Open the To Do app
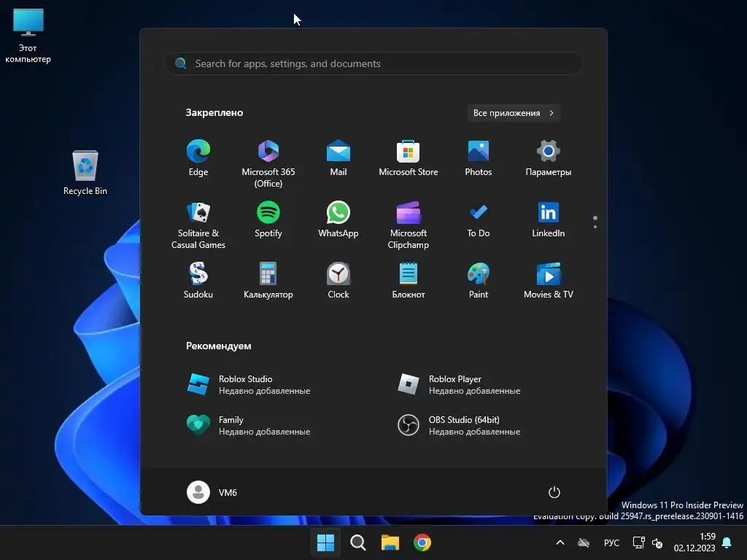The image size is (747, 560). [479, 220]
